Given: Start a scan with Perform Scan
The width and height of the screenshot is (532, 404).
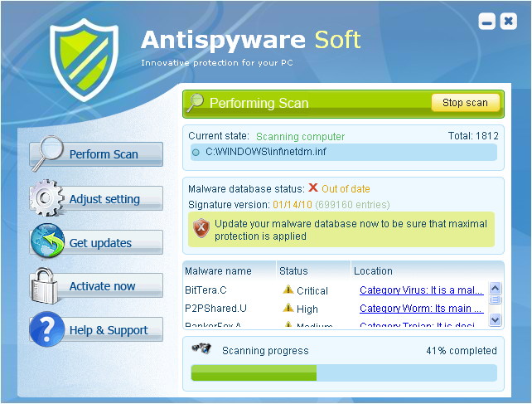Looking at the screenshot, I should [96, 154].
